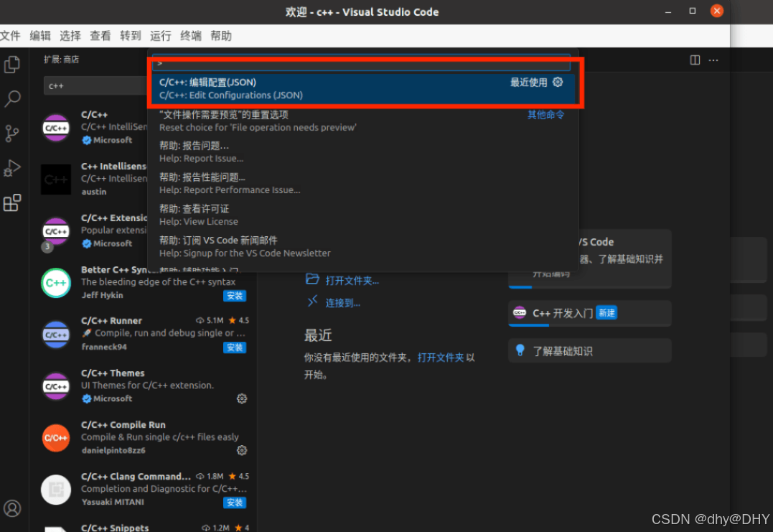Open manage gear for C/C++ Compile Run

[x=242, y=450]
